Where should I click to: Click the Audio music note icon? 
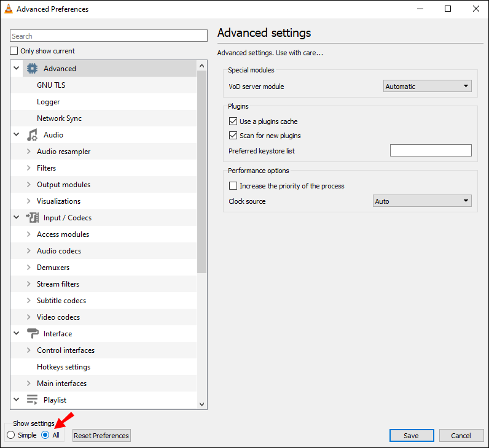click(x=33, y=135)
